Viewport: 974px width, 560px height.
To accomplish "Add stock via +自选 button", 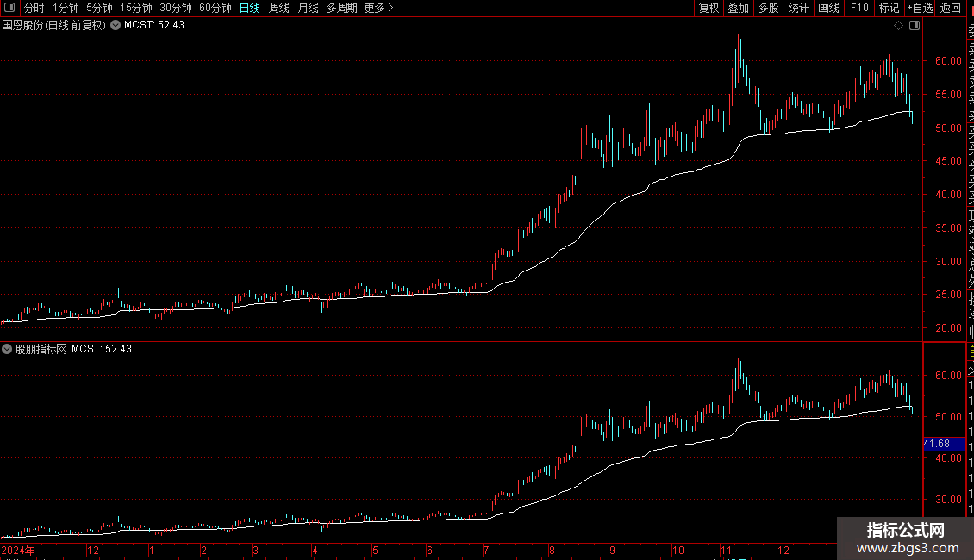I will pyautogui.click(x=920, y=8).
